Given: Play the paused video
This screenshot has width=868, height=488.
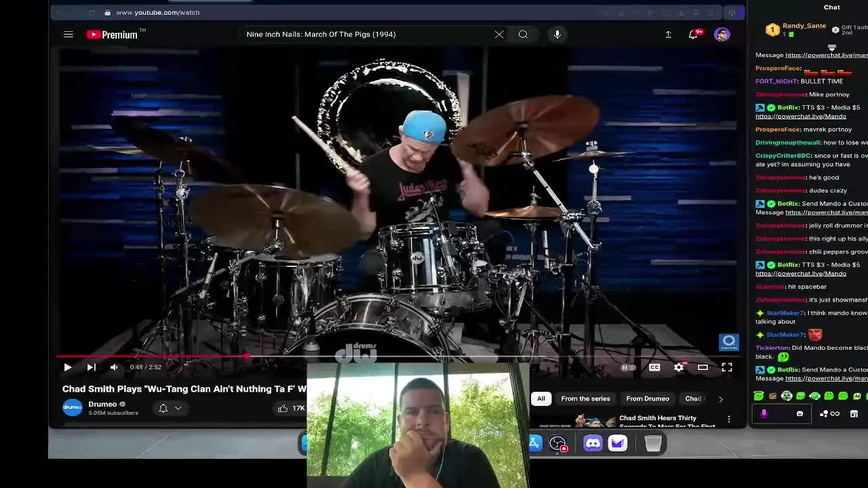Looking at the screenshot, I should (x=68, y=367).
